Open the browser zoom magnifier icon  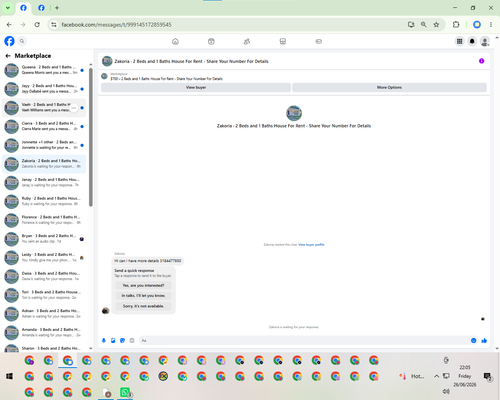(x=424, y=25)
